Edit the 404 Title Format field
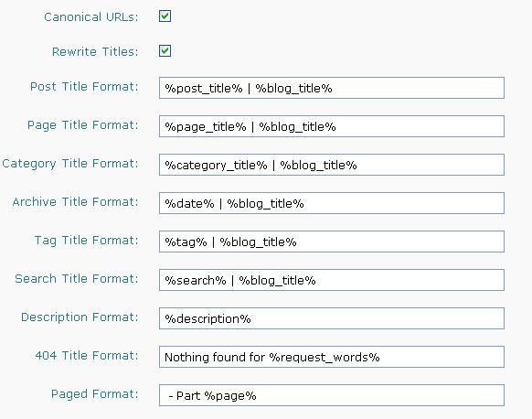 [332, 357]
